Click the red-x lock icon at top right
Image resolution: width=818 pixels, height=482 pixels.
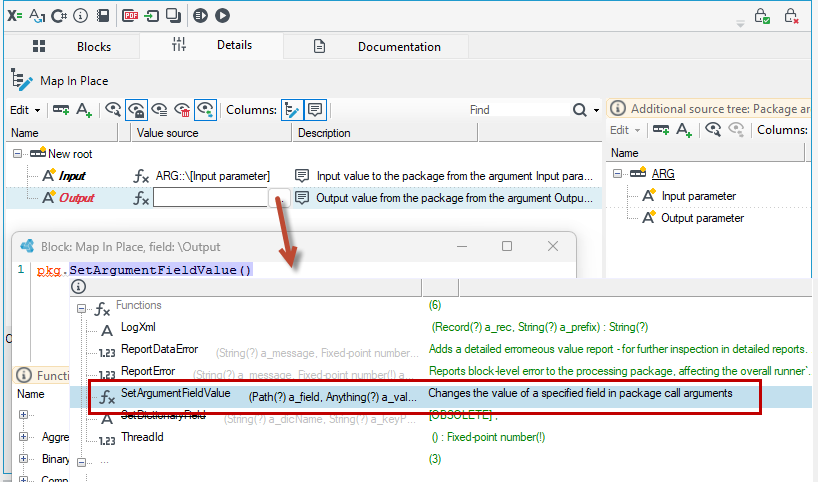coord(791,16)
